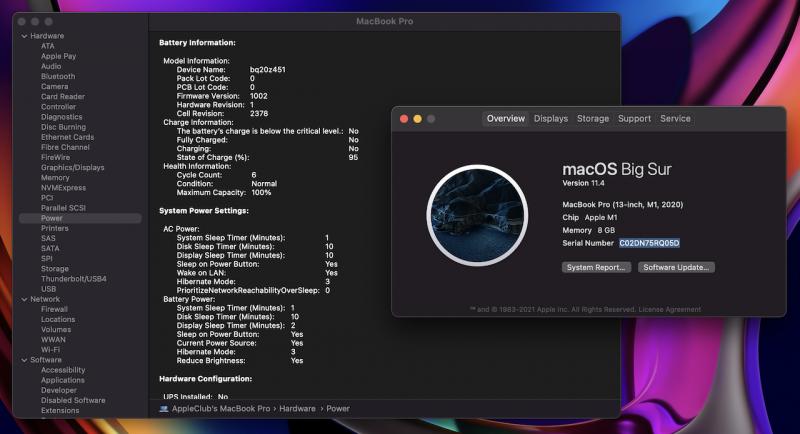Click the macOS Big Sur wallpaper image

pos(477,215)
